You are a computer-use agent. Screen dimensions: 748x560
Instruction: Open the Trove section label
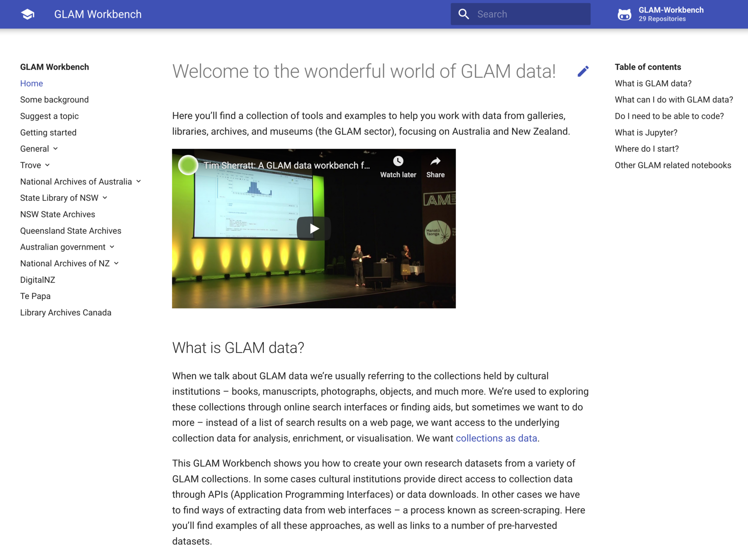[31, 165]
